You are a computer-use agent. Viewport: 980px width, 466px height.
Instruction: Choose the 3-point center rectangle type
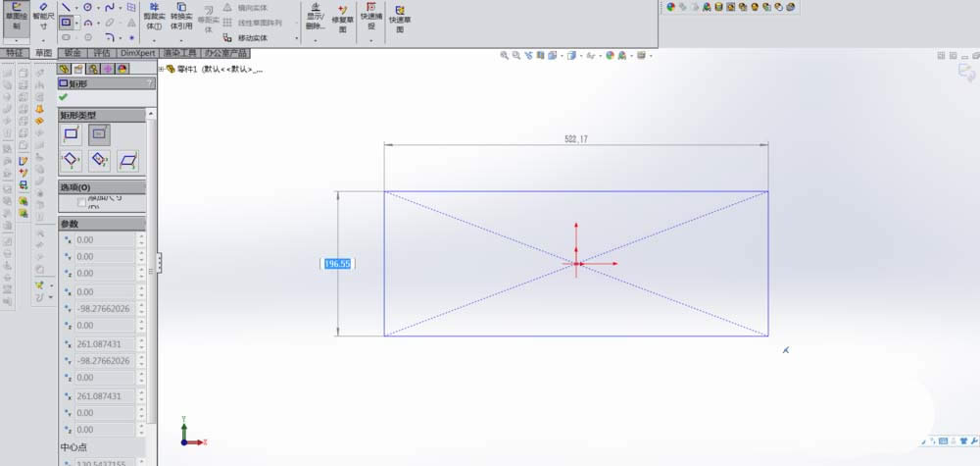[x=99, y=161]
